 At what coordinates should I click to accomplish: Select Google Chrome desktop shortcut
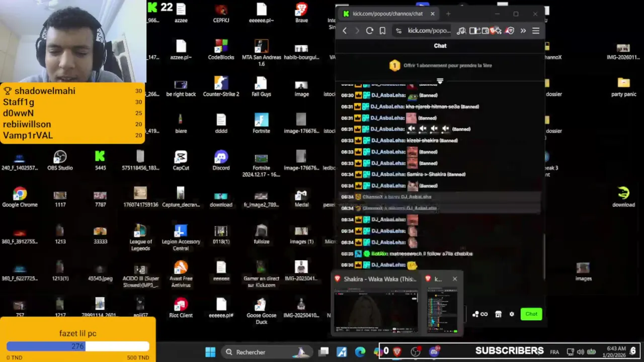pos(20,198)
